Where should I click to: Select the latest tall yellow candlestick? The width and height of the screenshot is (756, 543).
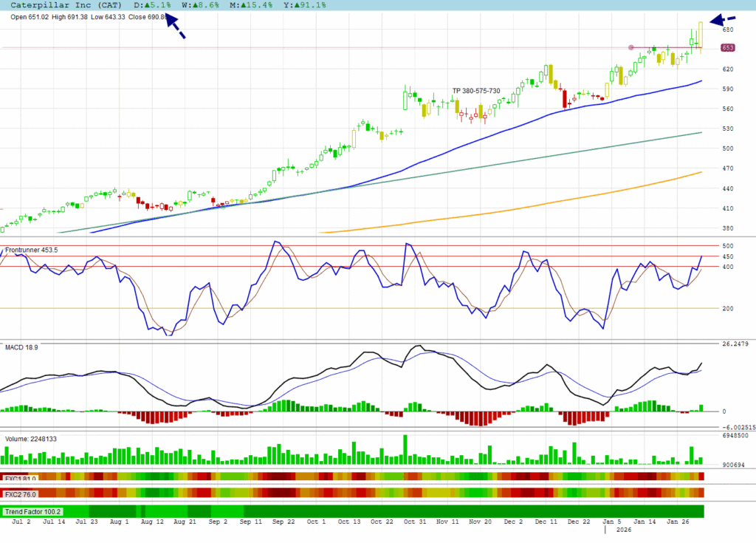coord(700,35)
